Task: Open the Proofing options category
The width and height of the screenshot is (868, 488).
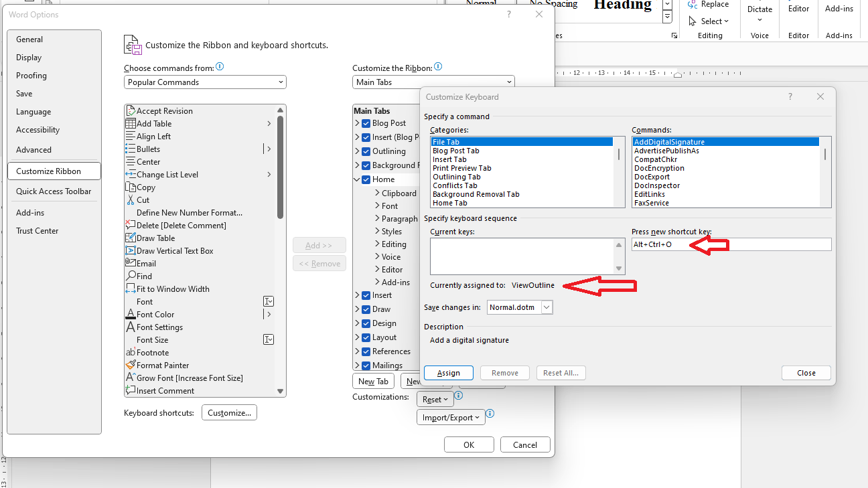Action: point(54,76)
